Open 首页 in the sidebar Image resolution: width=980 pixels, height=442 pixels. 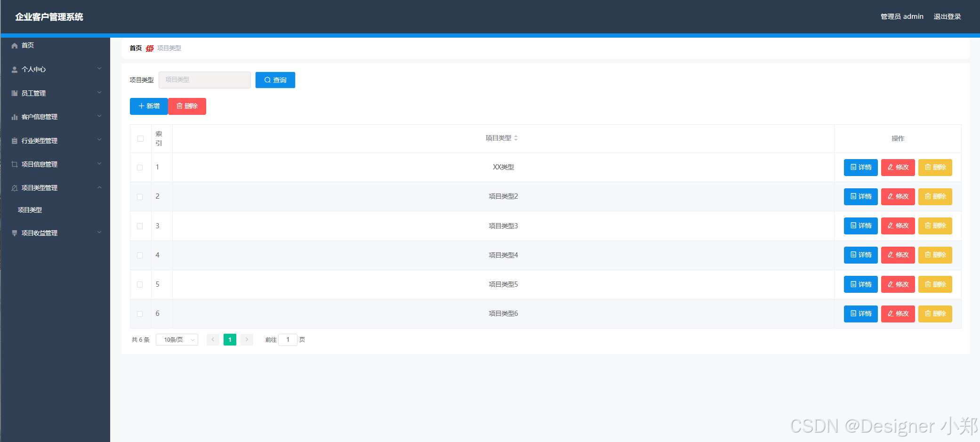tap(55, 46)
